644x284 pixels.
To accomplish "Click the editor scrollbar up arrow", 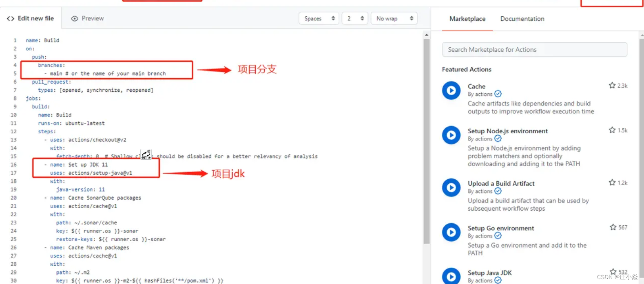I will (x=427, y=35).
